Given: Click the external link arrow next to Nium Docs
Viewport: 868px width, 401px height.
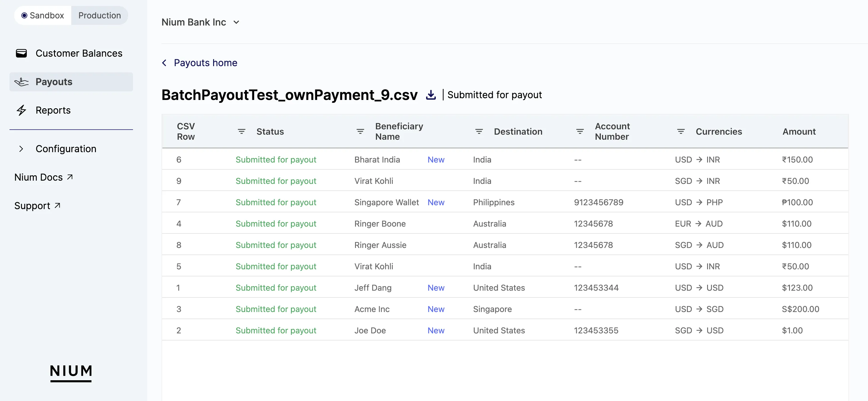Looking at the screenshot, I should (70, 177).
